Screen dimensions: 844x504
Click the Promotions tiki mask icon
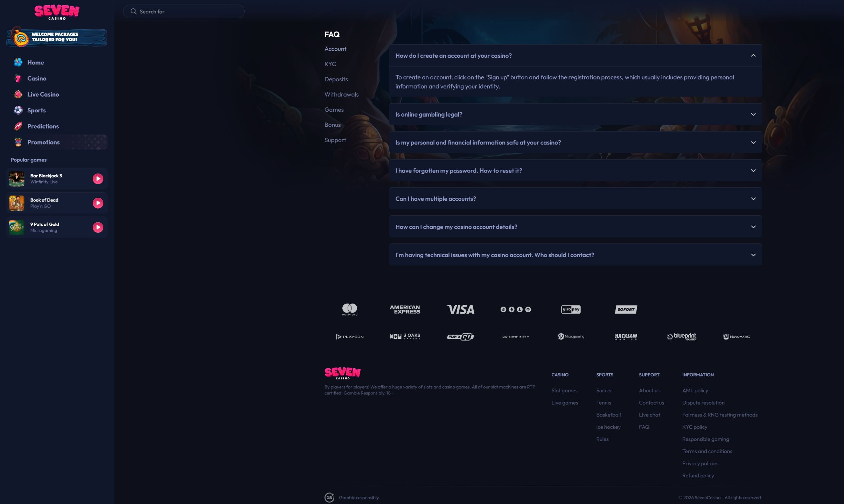pyautogui.click(x=18, y=142)
